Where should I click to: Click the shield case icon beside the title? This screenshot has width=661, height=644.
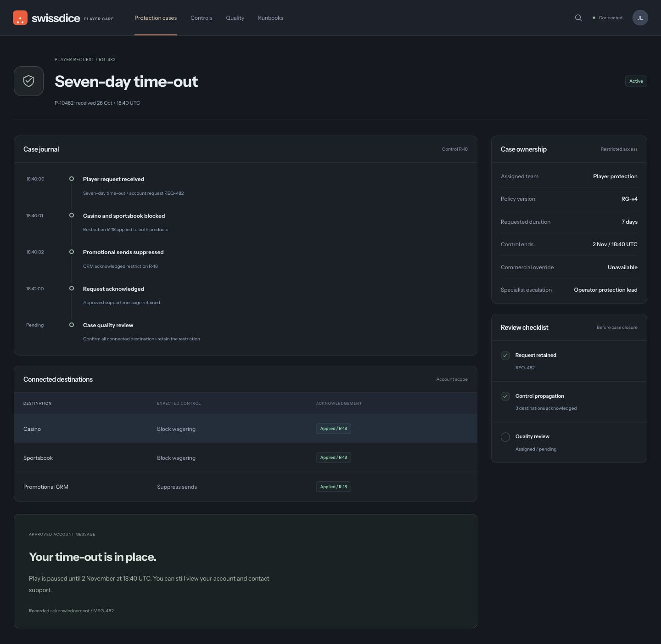click(28, 81)
